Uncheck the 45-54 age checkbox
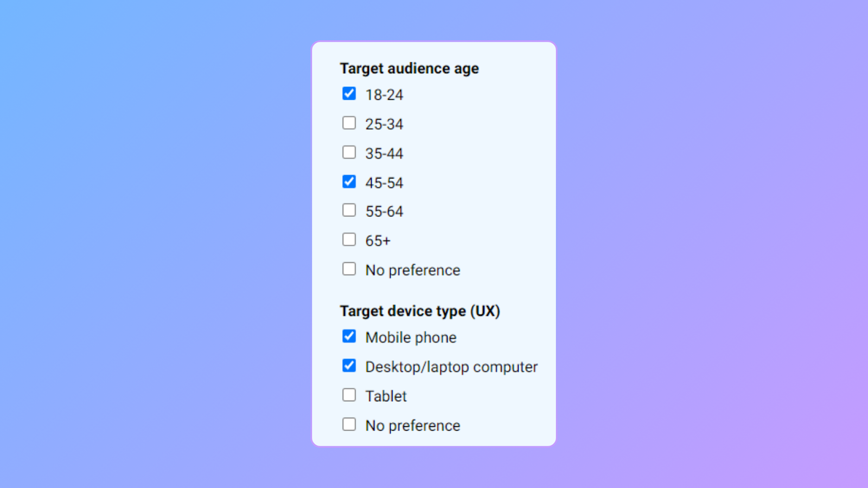Screen dimensions: 868x488 tap(349, 182)
